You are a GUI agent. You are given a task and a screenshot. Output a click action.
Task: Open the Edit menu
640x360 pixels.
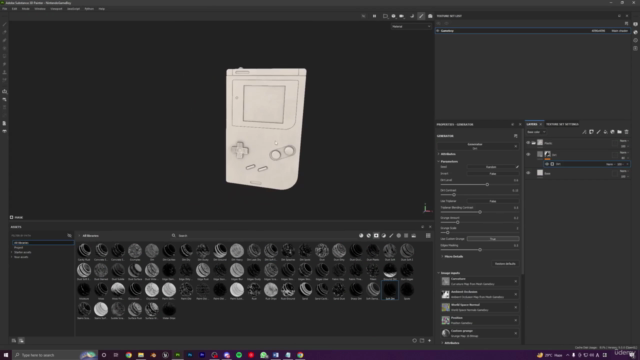point(14,9)
